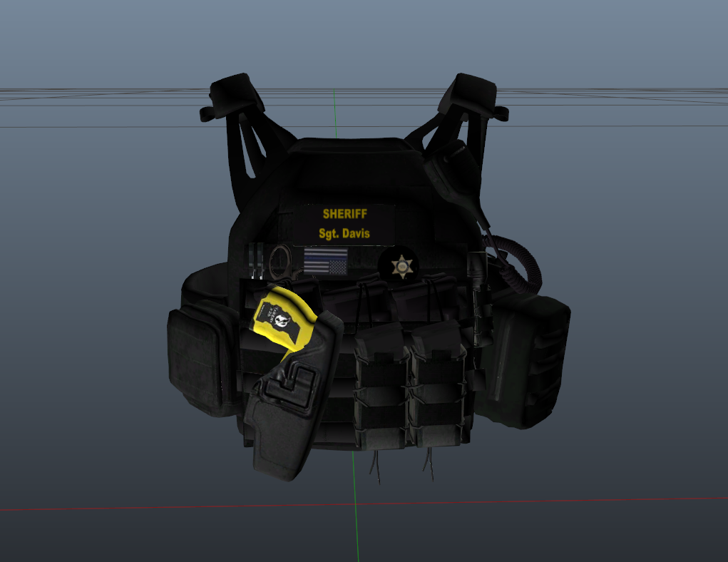Screen dimensions: 728x562
Task: Click the Sgt. Davis name text
Action: pyautogui.click(x=344, y=233)
